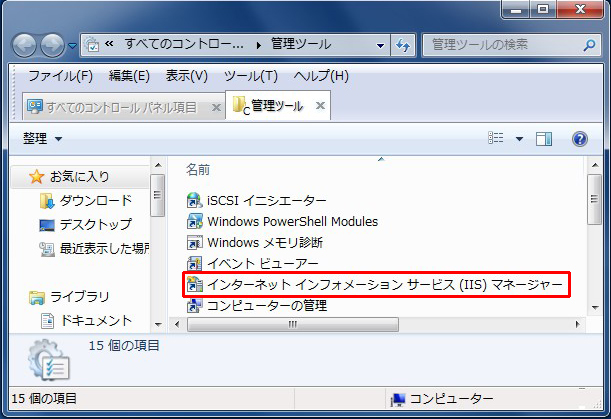The height and width of the screenshot is (419, 611).
Task: Open the IIS マネージャー shortcut
Action: click(384, 285)
